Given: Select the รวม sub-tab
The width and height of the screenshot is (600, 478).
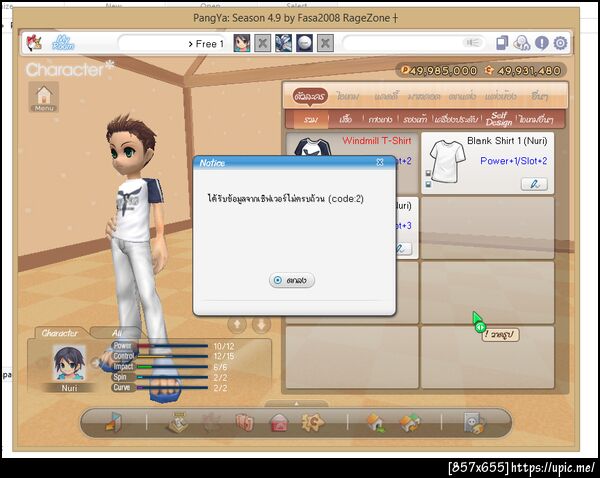Looking at the screenshot, I should 311,119.
